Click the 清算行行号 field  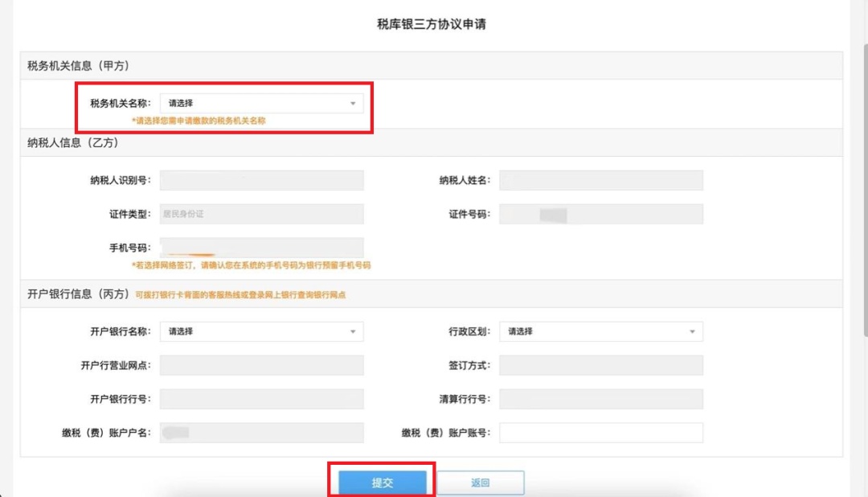tap(600, 399)
